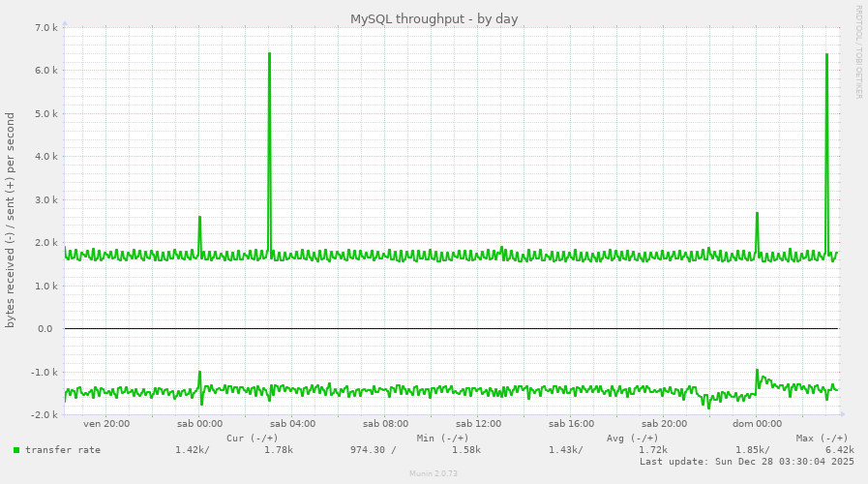Screen dimensions: 868x484
Task: Click the x-axis label 'dom 00:00'
Action: click(x=758, y=424)
